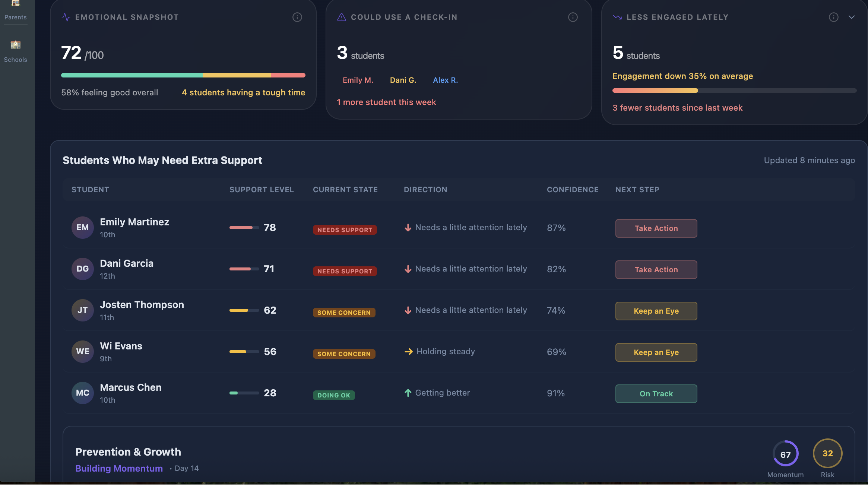Viewport: 868px width, 485px height.
Task: Take Action for Dani Garcia
Action: (656, 270)
